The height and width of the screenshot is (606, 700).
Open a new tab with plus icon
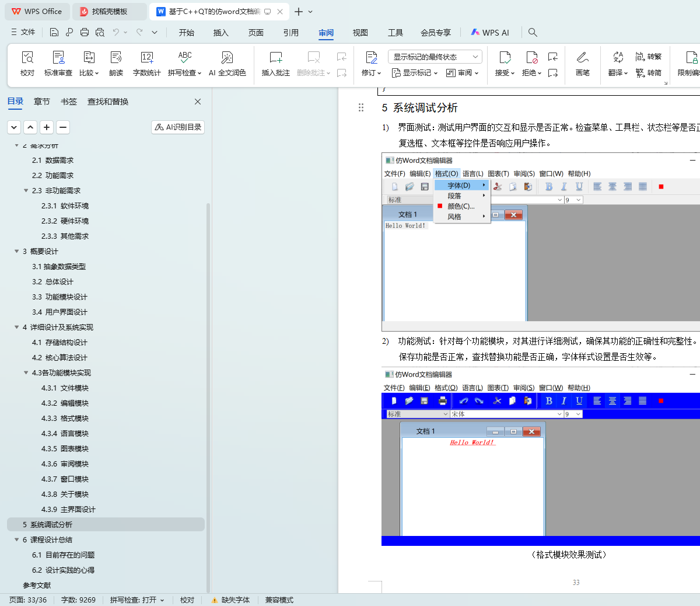[x=299, y=12]
